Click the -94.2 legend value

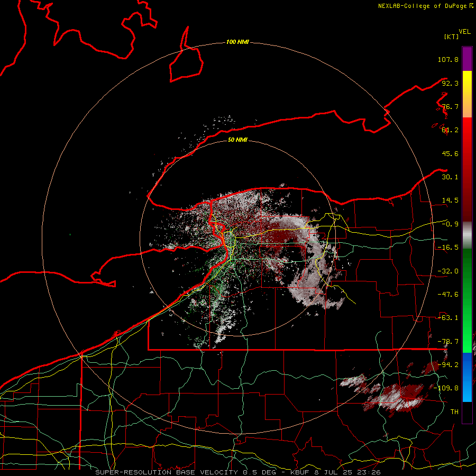pyautogui.click(x=448, y=364)
